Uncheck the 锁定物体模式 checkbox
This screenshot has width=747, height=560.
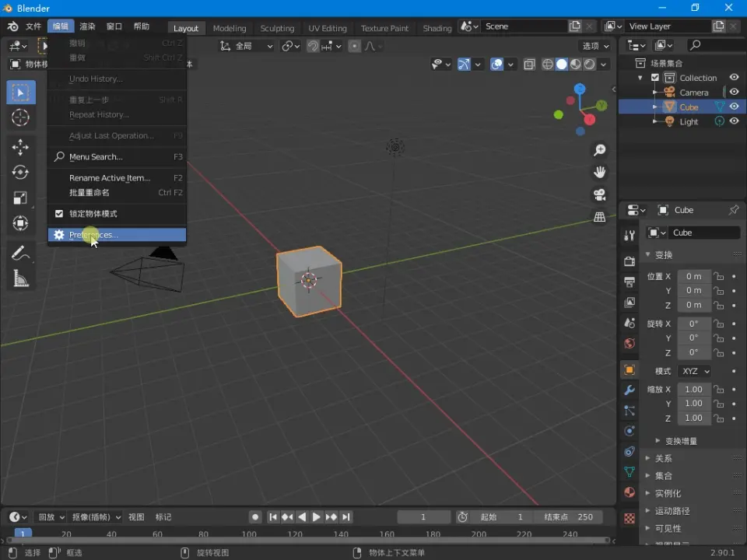[59, 213]
